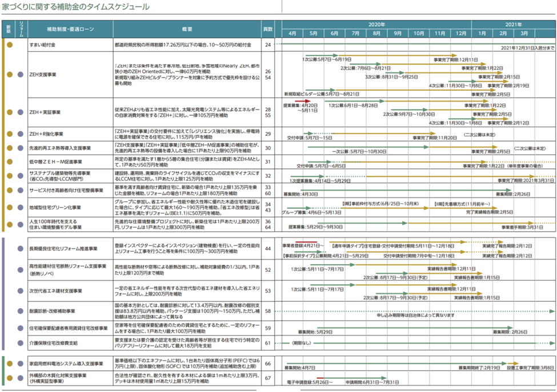Viewport: 557px width, 392px height.
Task: Click page number 44 for 長期優良住宅化リフォーム
Action: 268,249
